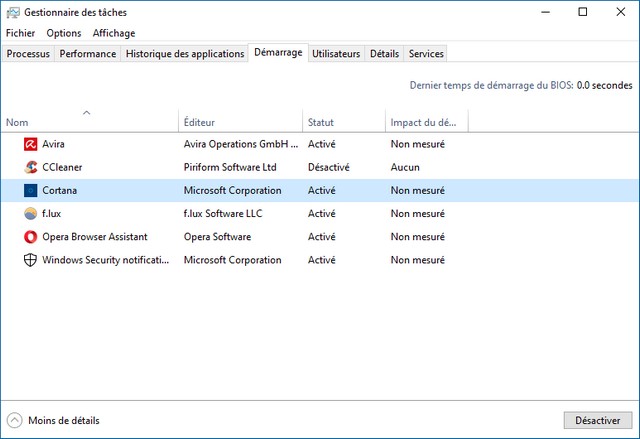Viewport: 640px width, 439px height.
Task: Click Piriform Software Ltd publisher cell
Action: (230, 167)
